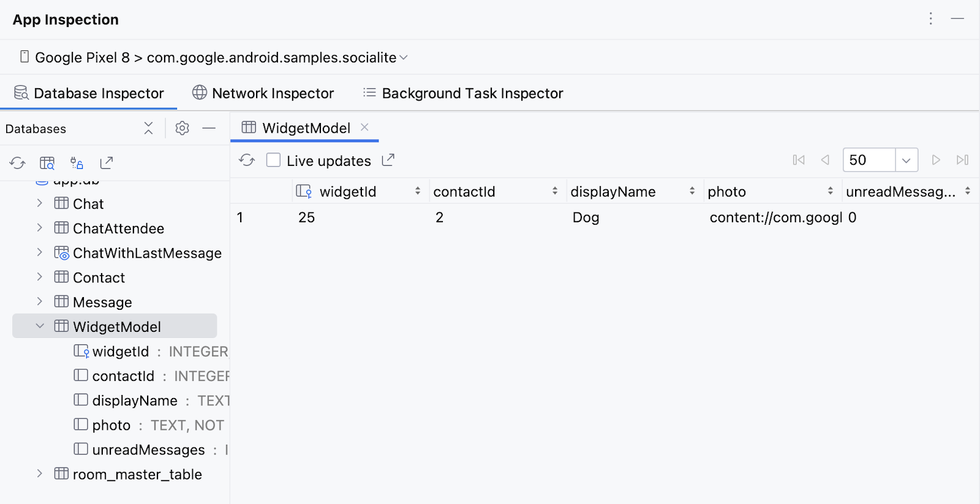Expand the room_master_table node
The width and height of the screenshot is (980, 504).
40,474
